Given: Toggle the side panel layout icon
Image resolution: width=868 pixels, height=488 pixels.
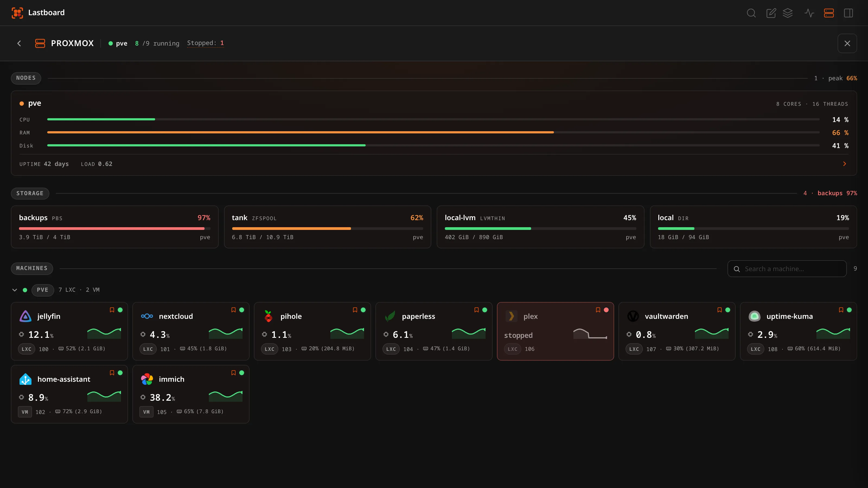Looking at the screenshot, I should (x=848, y=13).
